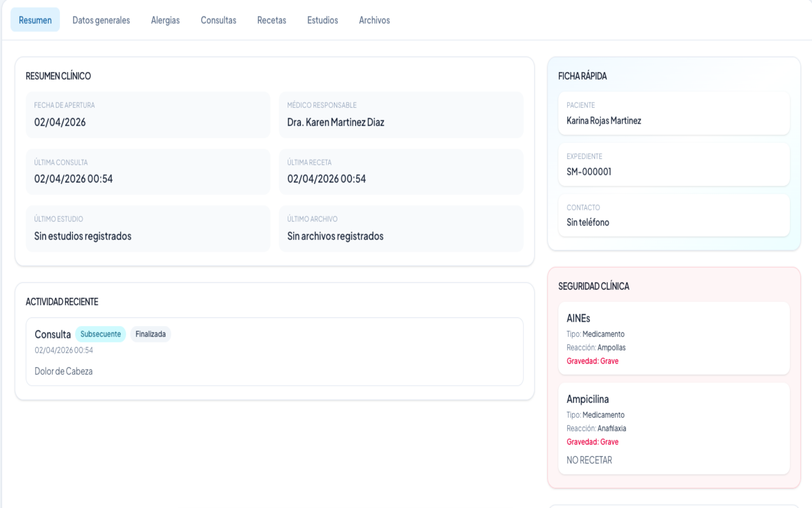Open the Resumen tab

[x=35, y=20]
